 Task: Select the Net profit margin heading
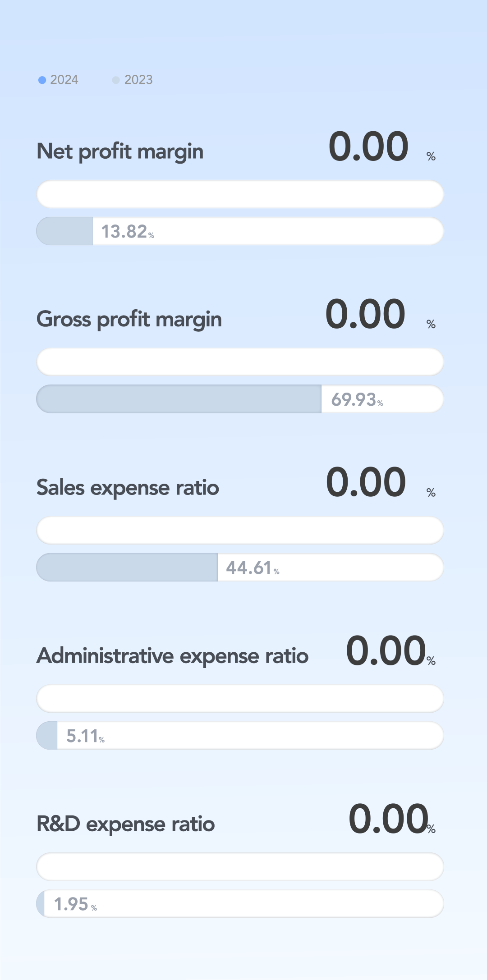(x=120, y=151)
